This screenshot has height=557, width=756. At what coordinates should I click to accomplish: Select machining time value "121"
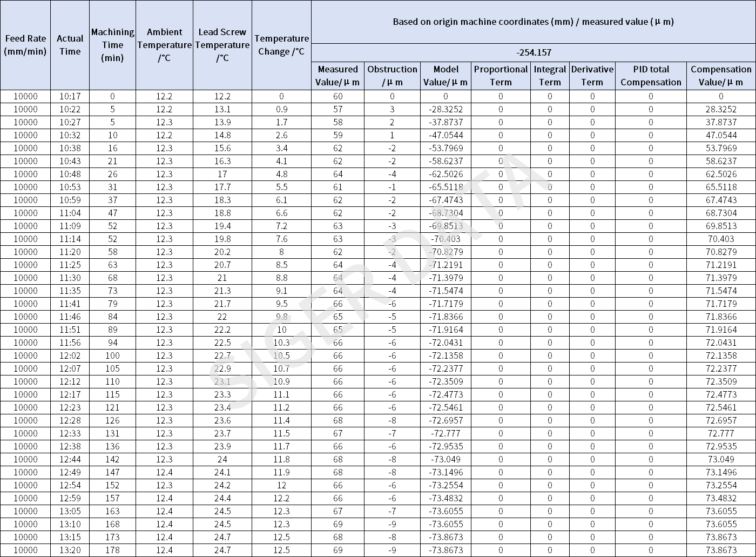[x=112, y=407]
